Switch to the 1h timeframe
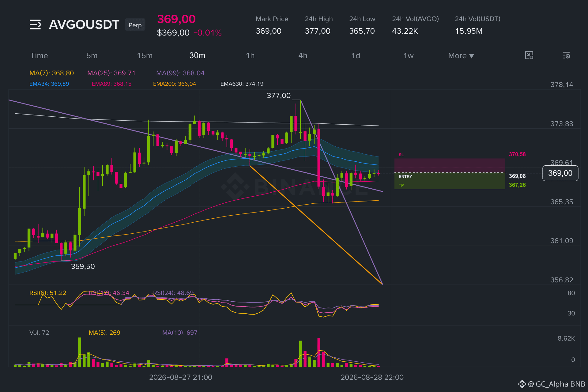Screen dimensions: 588x392 click(250, 55)
